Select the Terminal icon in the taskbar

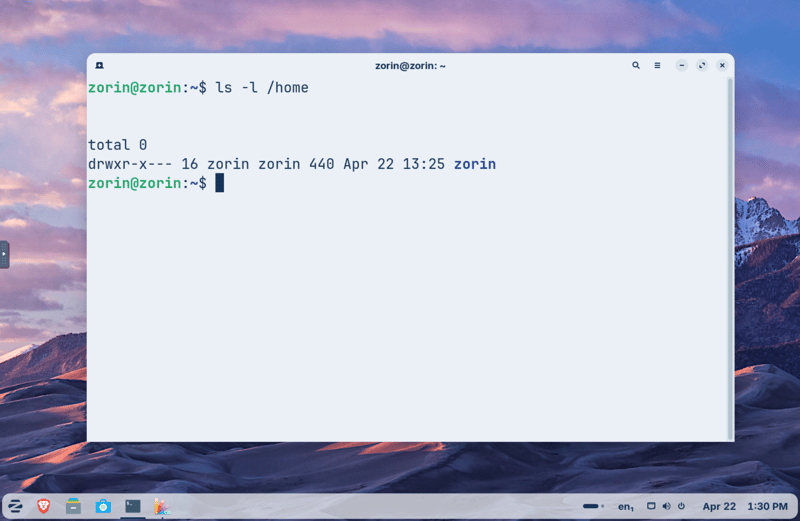point(132,506)
